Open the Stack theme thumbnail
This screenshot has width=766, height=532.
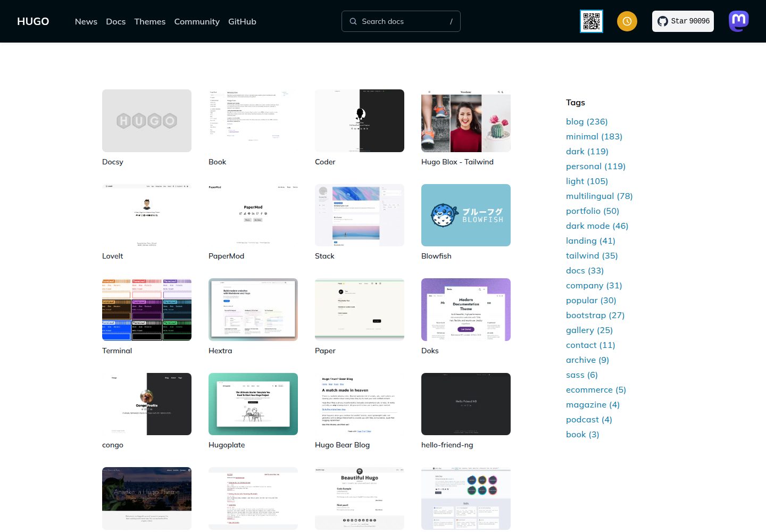coord(360,215)
